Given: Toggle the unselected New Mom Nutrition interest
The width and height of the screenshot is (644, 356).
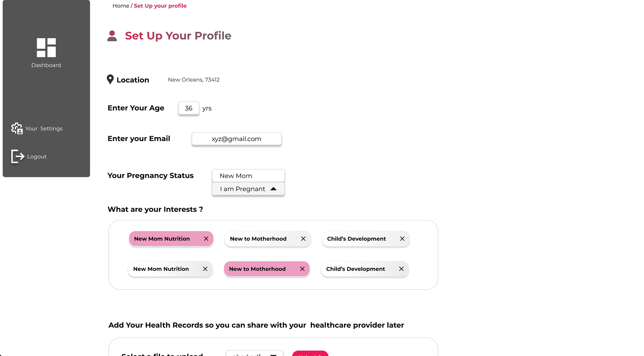Looking at the screenshot, I should [x=161, y=269].
